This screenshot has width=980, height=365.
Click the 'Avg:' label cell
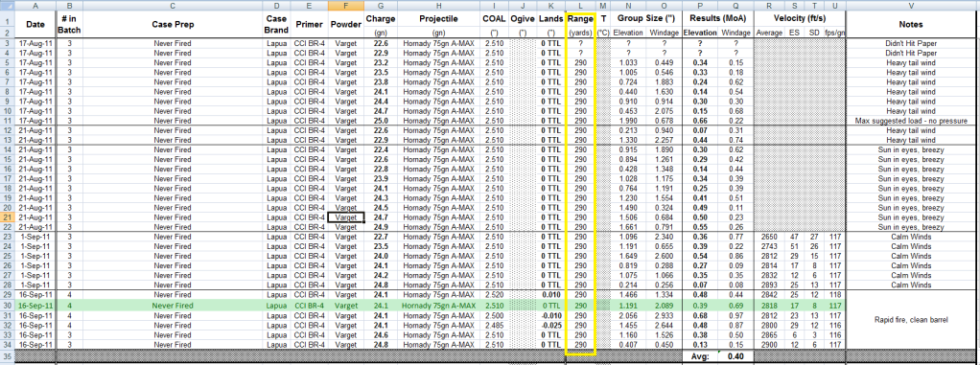click(700, 357)
